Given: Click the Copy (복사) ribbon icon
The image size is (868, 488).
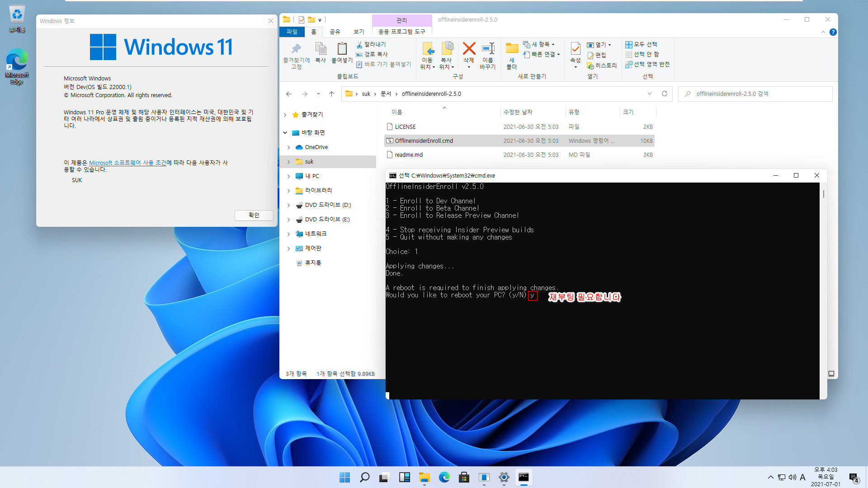Looking at the screenshot, I should [x=321, y=52].
